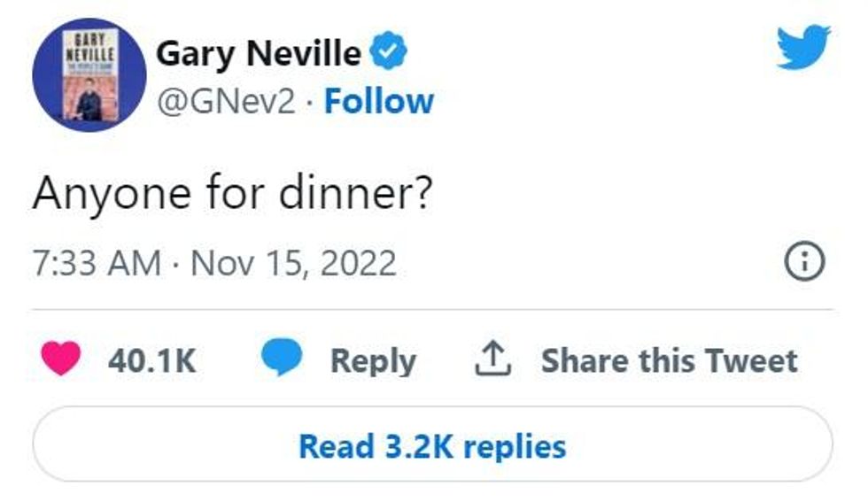
Task: Like the tweet with the heart icon
Action: pyautogui.click(x=61, y=359)
